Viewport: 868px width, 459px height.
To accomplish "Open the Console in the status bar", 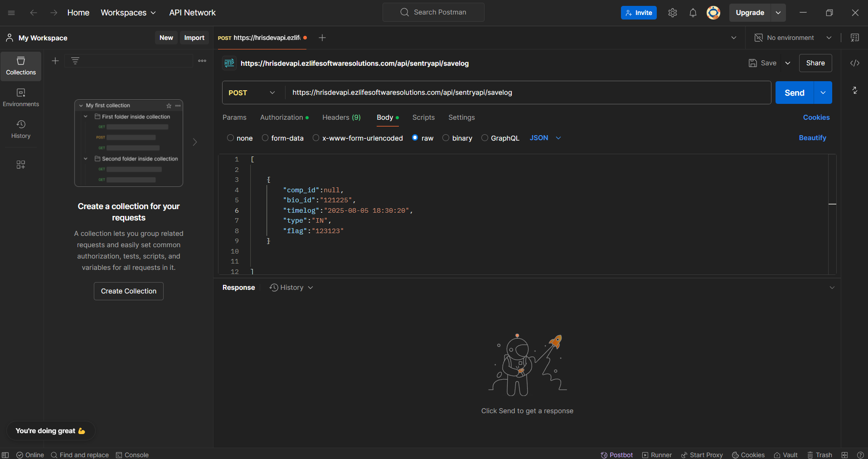I will 132,455.
